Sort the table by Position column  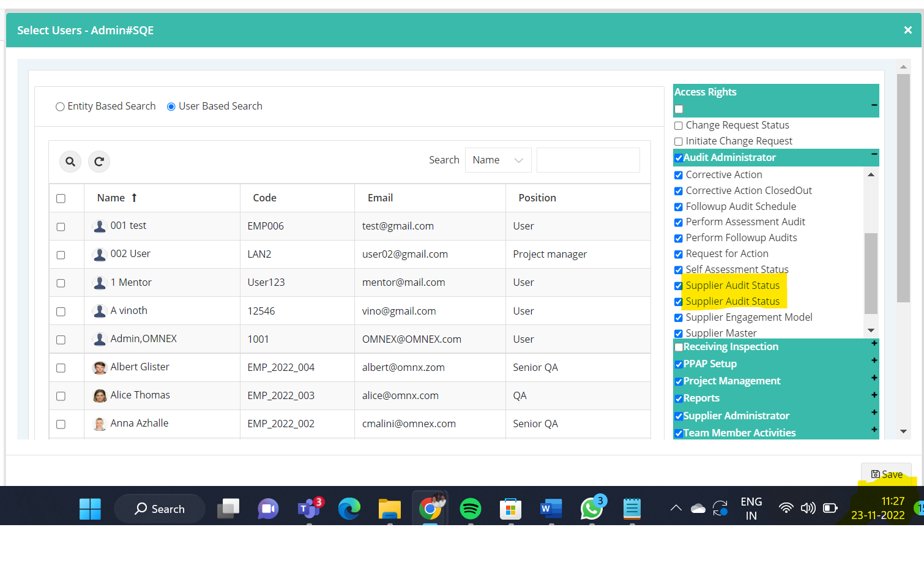[x=537, y=198]
